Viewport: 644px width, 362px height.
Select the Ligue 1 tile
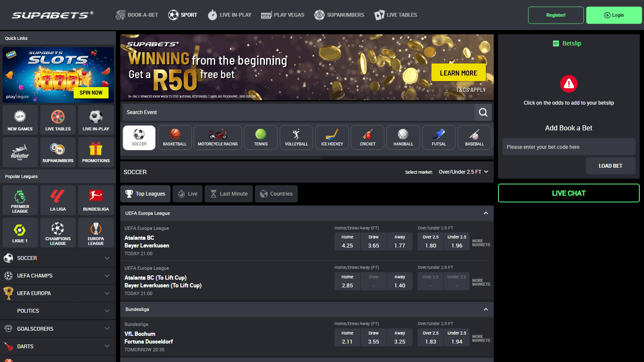pyautogui.click(x=20, y=232)
